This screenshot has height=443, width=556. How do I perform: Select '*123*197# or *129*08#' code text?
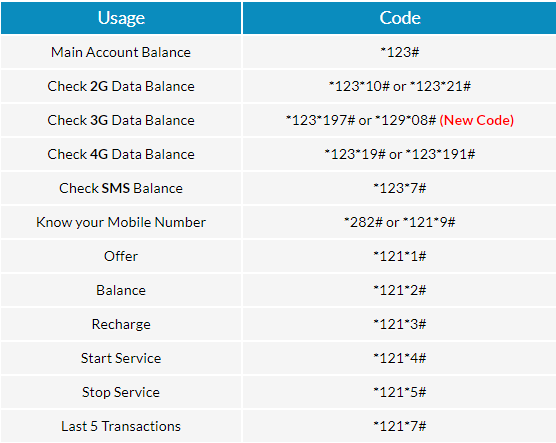(361, 120)
